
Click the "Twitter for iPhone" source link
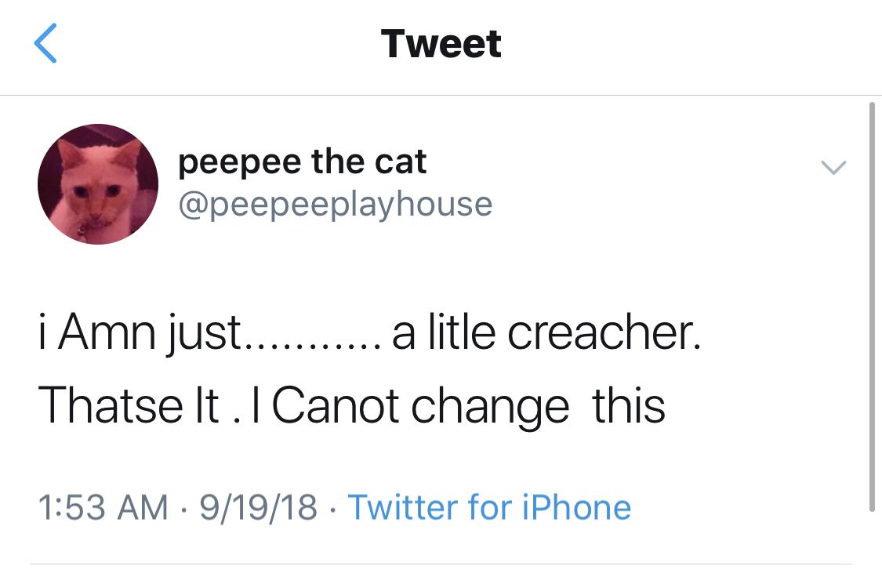[489, 507]
